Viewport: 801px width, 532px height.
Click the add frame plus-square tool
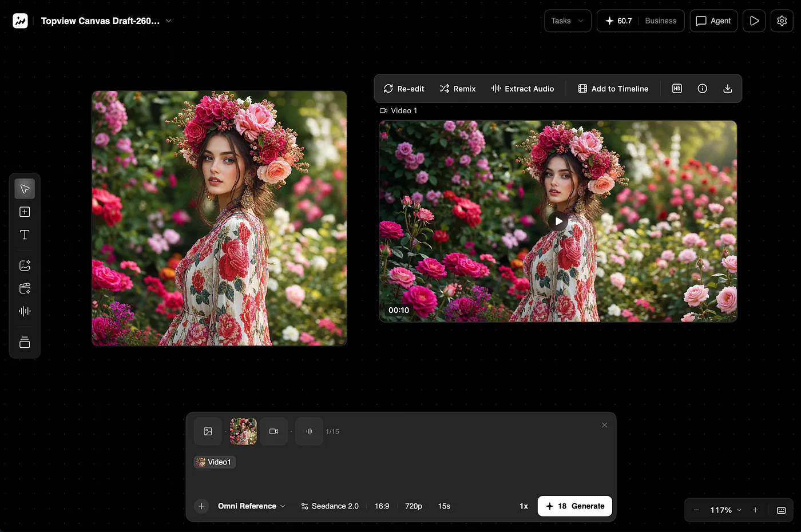25,212
